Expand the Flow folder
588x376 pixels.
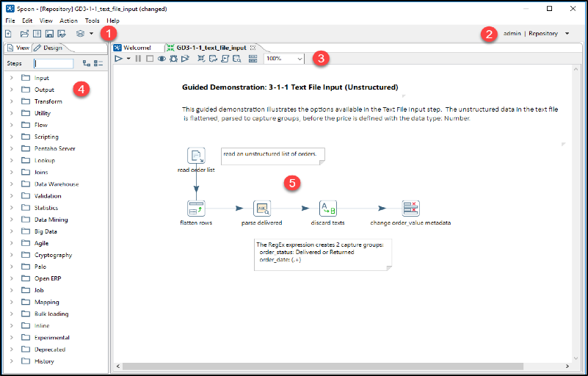click(x=11, y=125)
